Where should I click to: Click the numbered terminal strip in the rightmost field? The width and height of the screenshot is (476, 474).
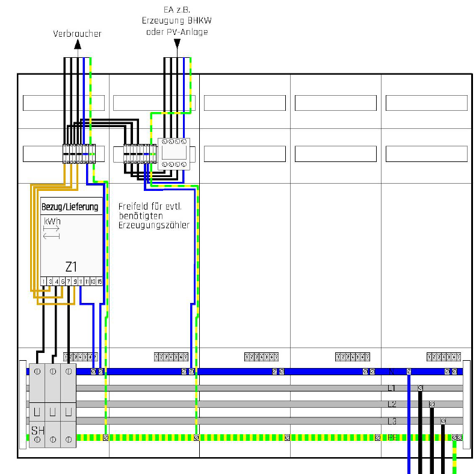click(x=444, y=357)
